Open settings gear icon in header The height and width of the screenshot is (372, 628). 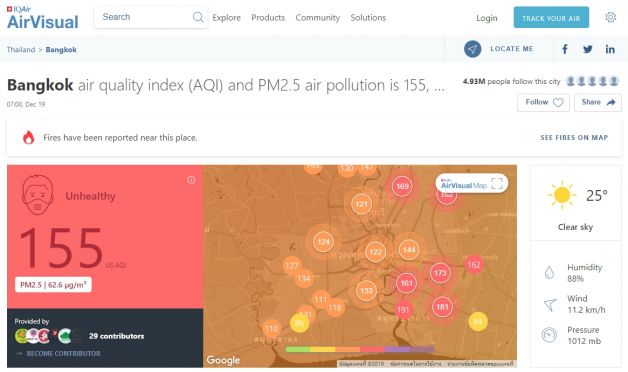610,17
